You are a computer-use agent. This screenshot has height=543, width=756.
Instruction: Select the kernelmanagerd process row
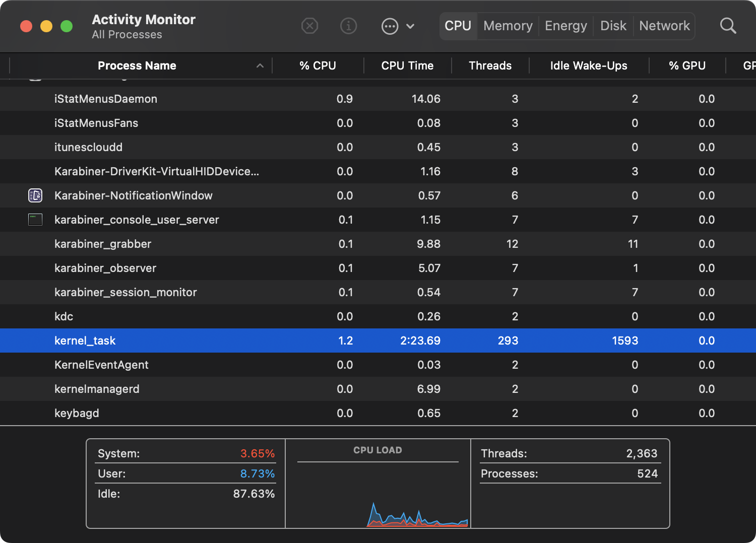tap(378, 389)
